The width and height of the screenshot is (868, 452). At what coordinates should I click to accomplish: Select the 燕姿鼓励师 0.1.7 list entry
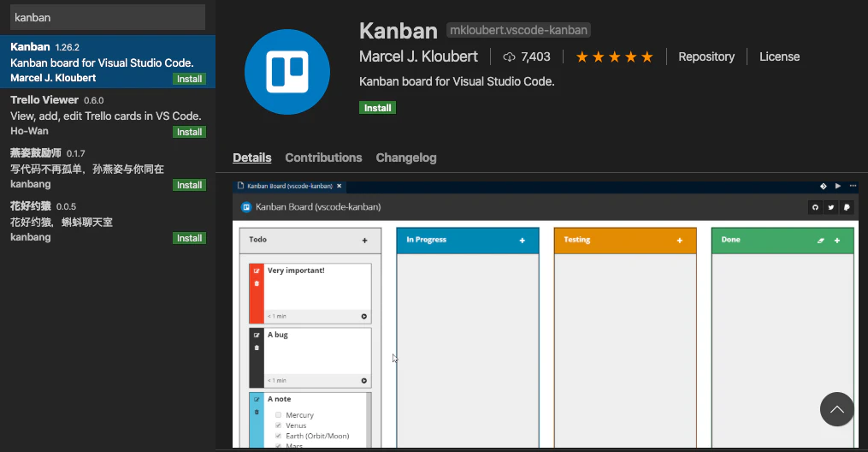[108, 169]
